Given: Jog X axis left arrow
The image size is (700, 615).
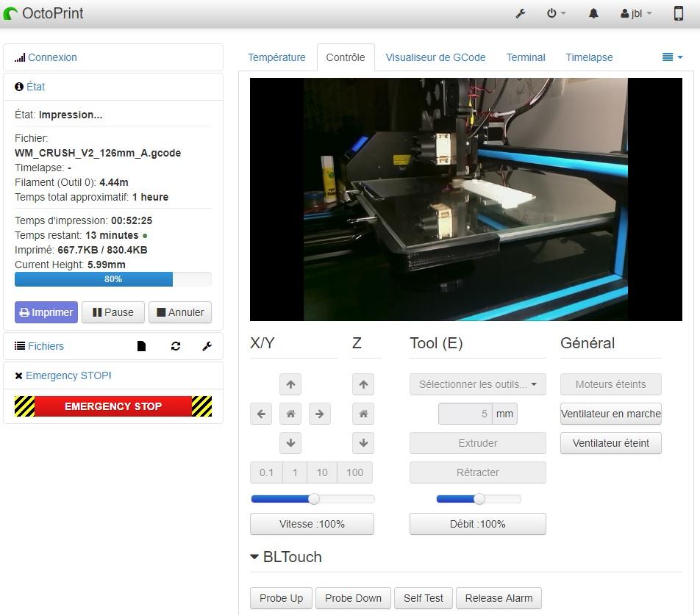Looking at the screenshot, I should point(261,414).
